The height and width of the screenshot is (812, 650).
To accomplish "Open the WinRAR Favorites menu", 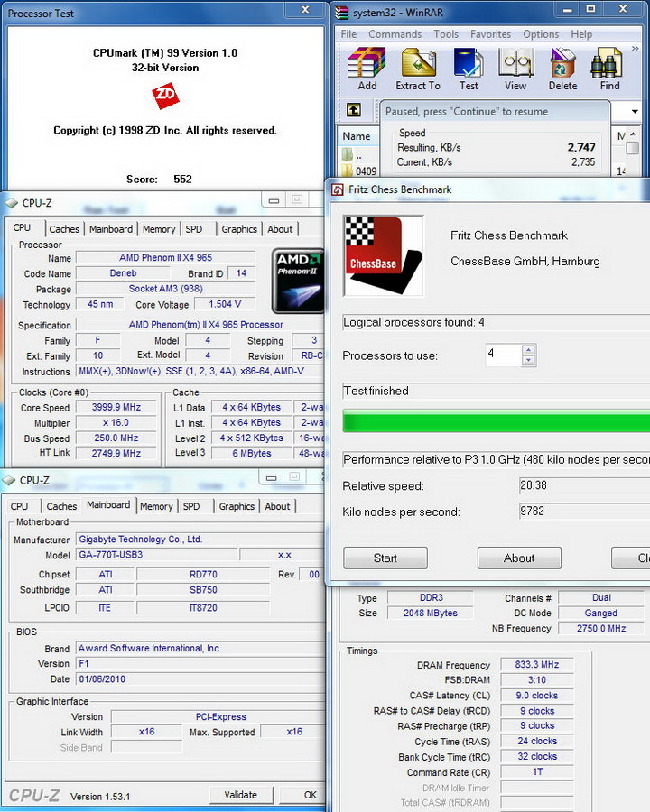I will point(490,34).
